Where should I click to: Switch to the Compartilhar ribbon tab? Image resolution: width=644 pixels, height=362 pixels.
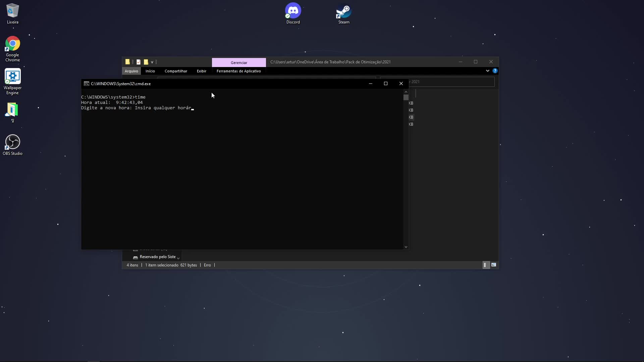pos(176,71)
